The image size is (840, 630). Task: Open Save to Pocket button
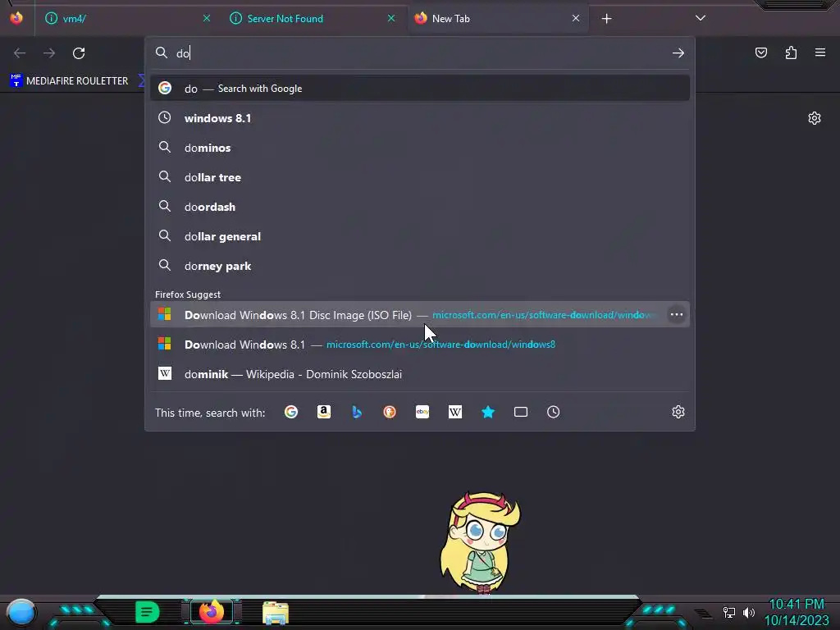tap(761, 52)
